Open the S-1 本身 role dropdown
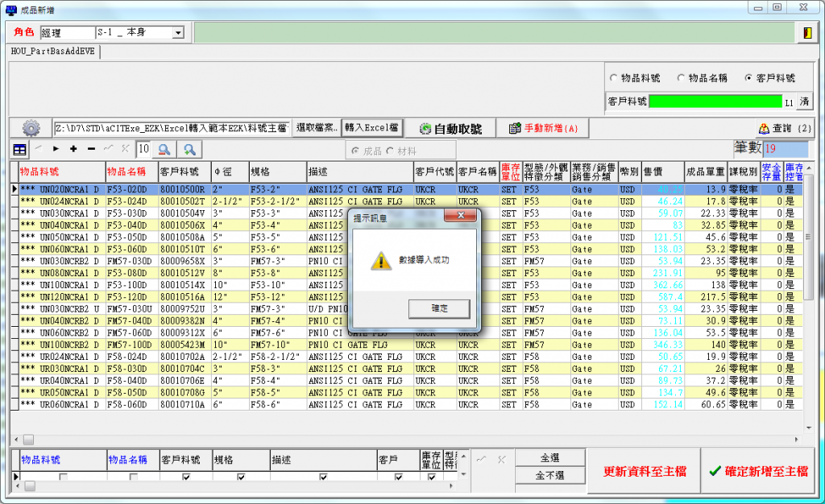 177,33
